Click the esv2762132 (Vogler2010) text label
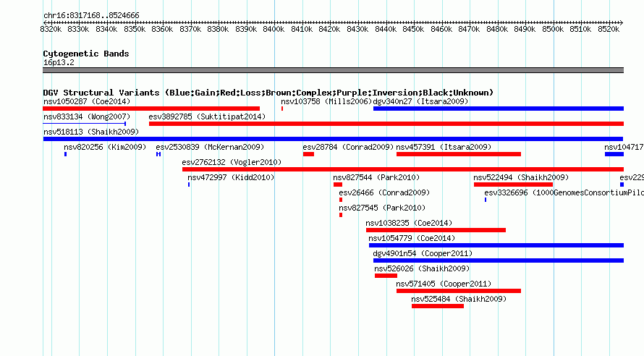Viewport: 644px width, 356px height. pyautogui.click(x=232, y=162)
